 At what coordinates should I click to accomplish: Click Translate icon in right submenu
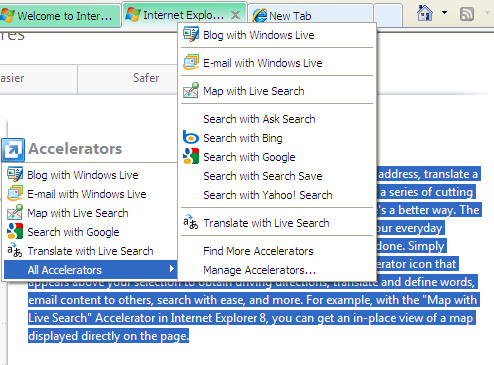(x=191, y=222)
